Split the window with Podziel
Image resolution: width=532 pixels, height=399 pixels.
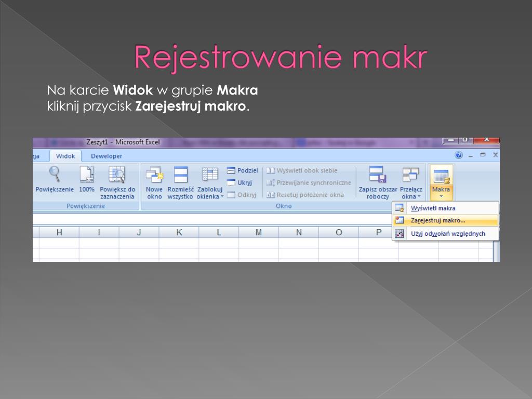[243, 170]
